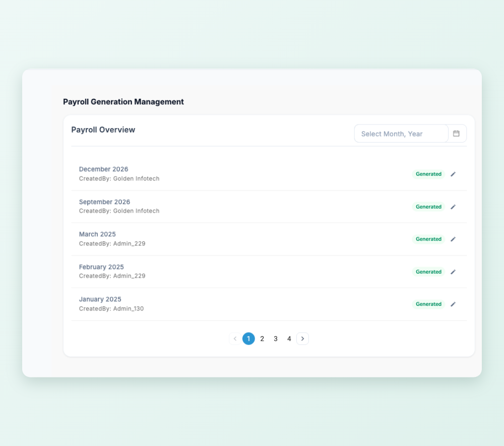The height and width of the screenshot is (446, 504).
Task: Click CreatedBy: Admin_130 text
Action: pyautogui.click(x=111, y=308)
